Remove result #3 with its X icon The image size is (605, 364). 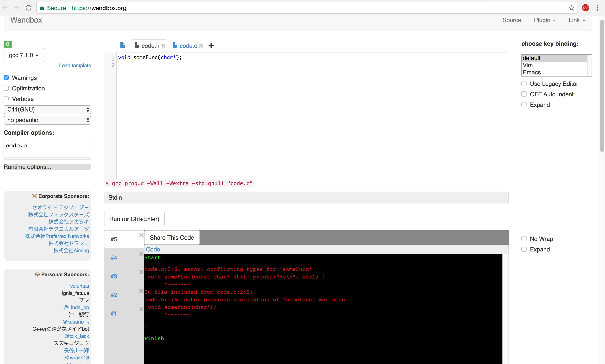141,272
